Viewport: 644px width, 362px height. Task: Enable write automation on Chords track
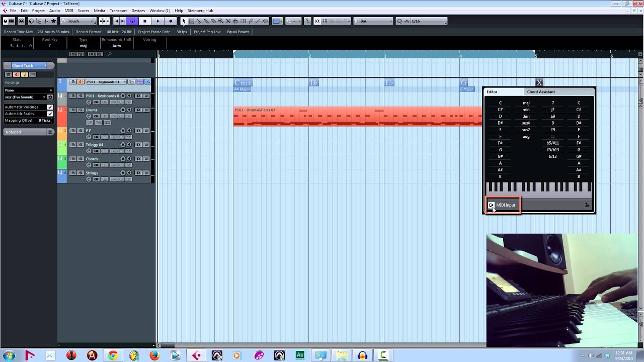point(146,159)
